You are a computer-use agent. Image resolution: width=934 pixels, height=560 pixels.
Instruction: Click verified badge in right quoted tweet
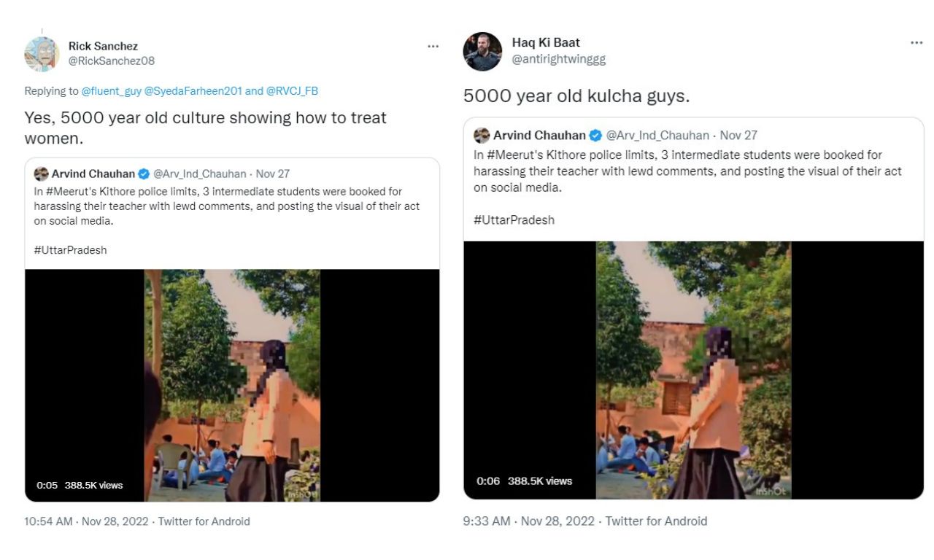[x=595, y=135]
